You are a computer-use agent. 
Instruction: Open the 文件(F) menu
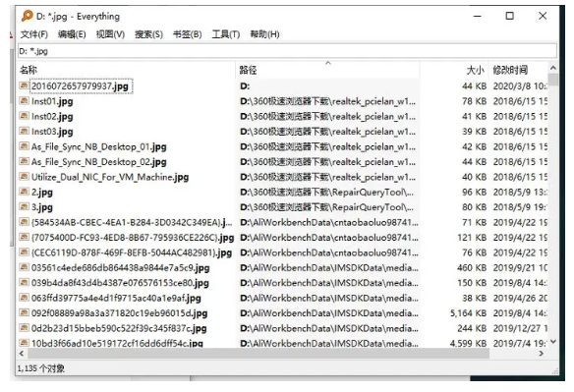(x=34, y=34)
